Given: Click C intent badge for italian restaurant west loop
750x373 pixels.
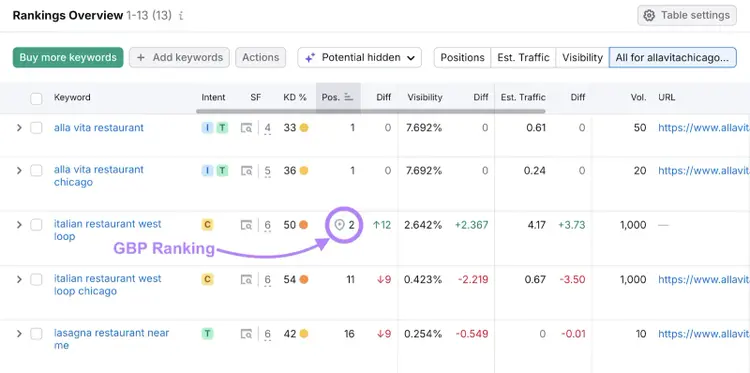Looking at the screenshot, I should [207, 225].
